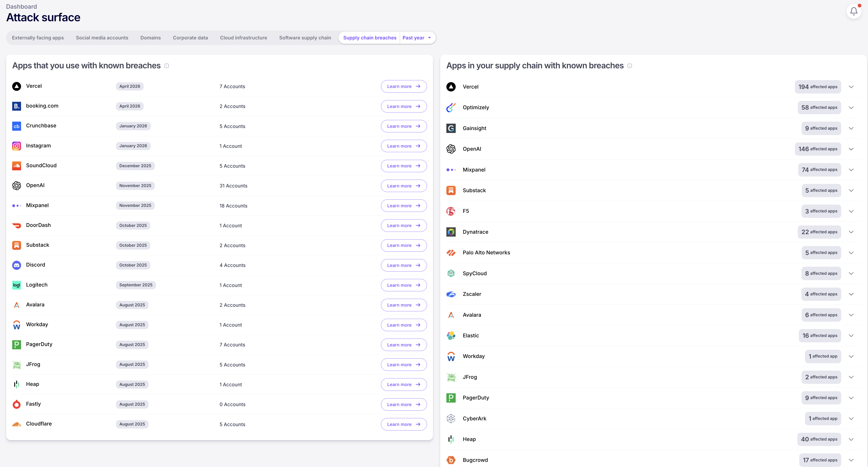Switch to the Software supply chain tab
This screenshot has width=868, height=467.
tap(305, 38)
